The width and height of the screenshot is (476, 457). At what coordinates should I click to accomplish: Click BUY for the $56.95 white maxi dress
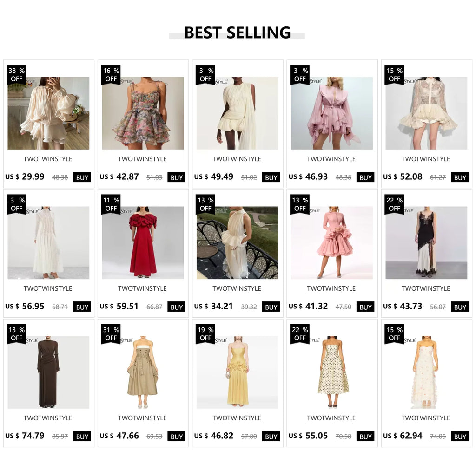[82, 307]
